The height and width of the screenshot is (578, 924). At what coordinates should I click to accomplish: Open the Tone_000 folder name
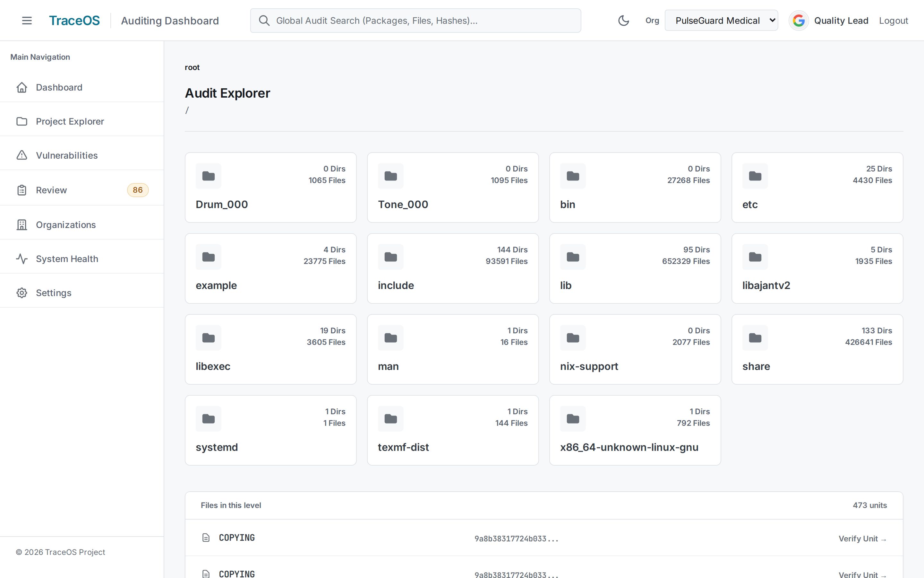(403, 205)
